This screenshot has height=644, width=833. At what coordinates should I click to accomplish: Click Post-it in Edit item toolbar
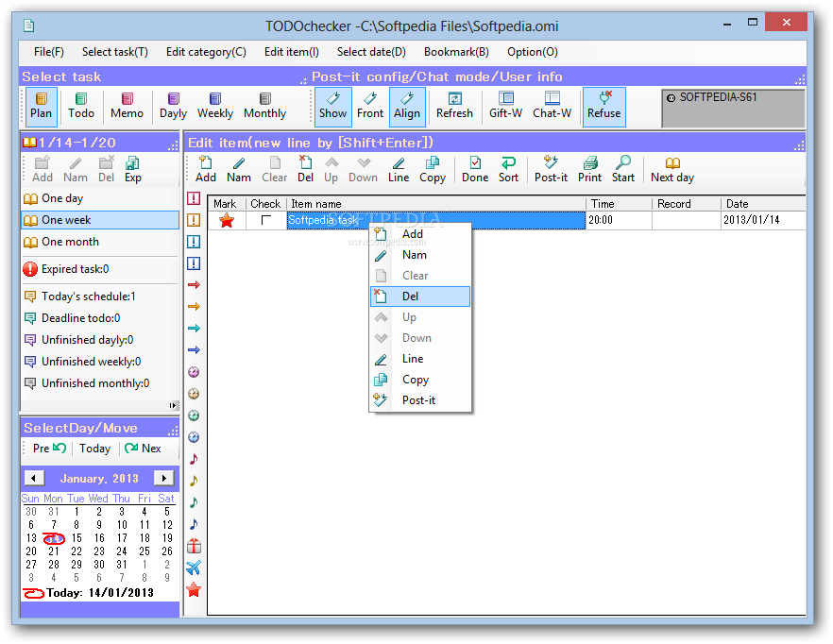(551, 170)
